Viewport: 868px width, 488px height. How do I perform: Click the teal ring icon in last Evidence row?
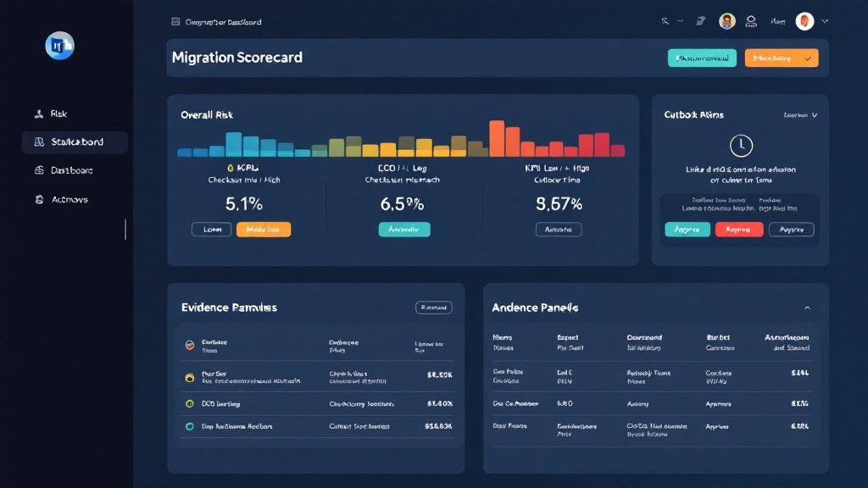[190, 427]
